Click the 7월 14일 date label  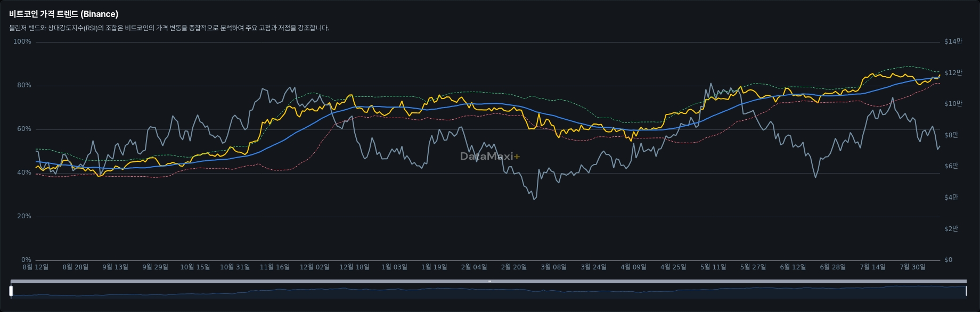coord(872,267)
